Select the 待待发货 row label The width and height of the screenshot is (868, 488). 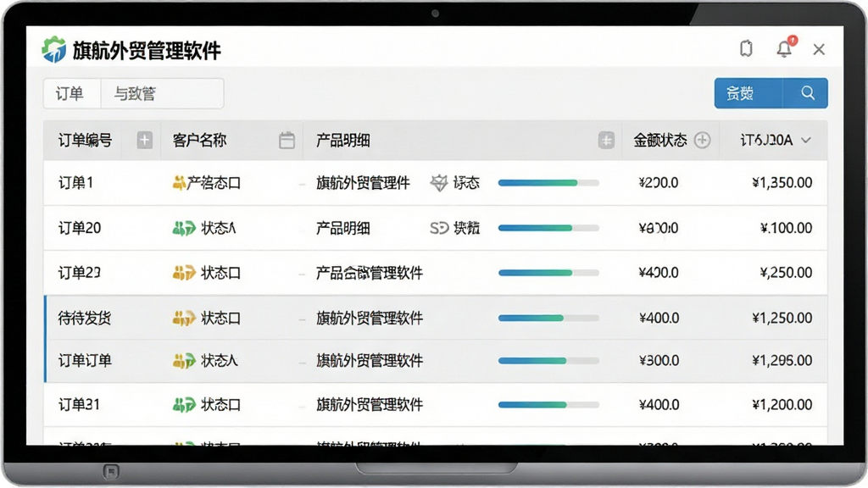(x=85, y=319)
